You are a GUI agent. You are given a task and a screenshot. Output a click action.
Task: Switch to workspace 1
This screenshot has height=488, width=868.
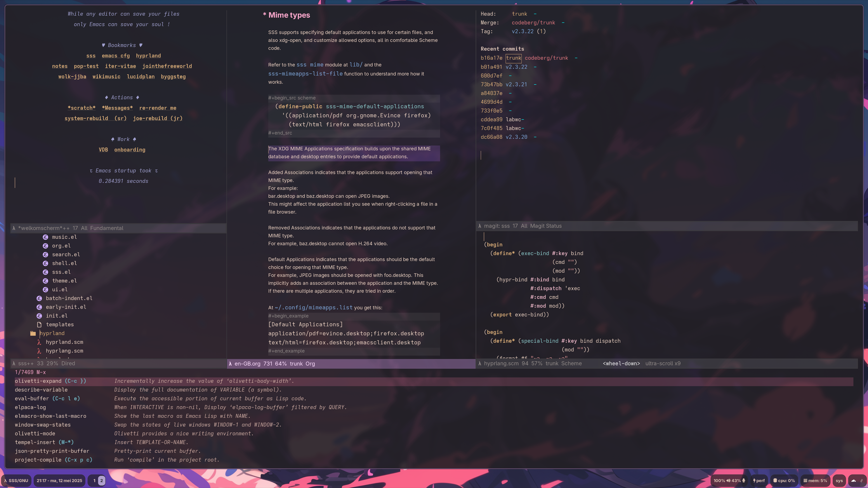(x=94, y=481)
